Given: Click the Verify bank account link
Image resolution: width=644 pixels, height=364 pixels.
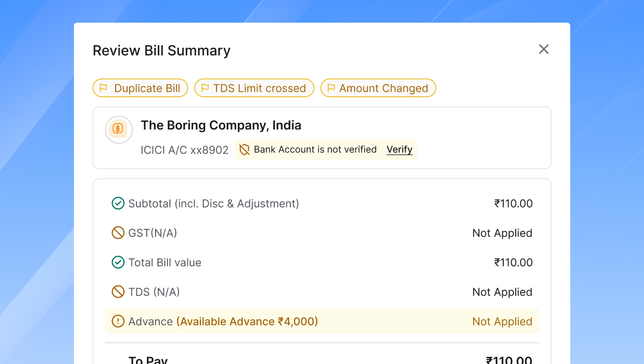Looking at the screenshot, I should point(399,150).
